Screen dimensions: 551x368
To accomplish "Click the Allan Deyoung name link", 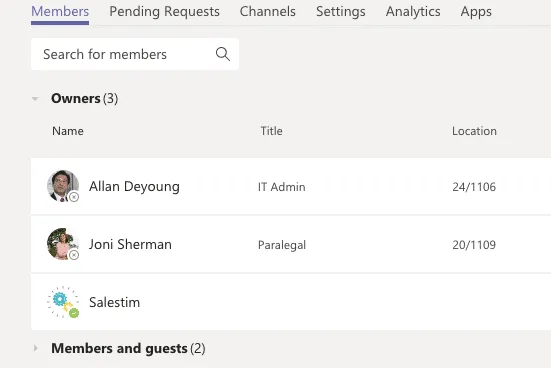I will click(134, 186).
